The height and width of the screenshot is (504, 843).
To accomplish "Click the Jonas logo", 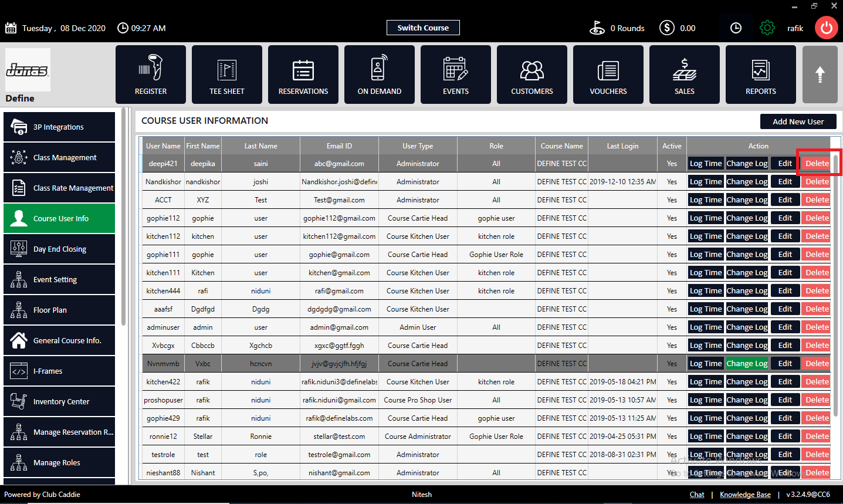I will 28,70.
